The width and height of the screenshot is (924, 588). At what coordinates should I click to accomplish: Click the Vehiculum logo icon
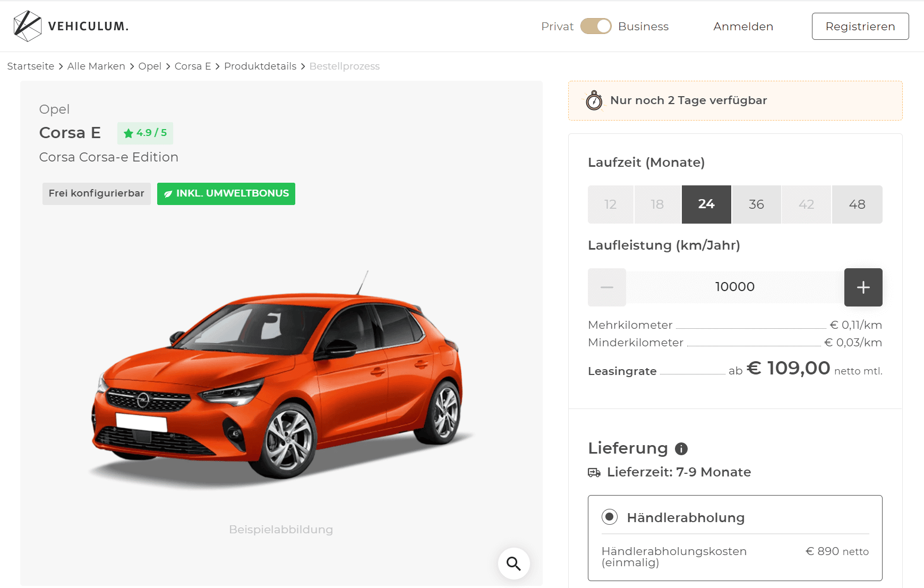[28, 26]
